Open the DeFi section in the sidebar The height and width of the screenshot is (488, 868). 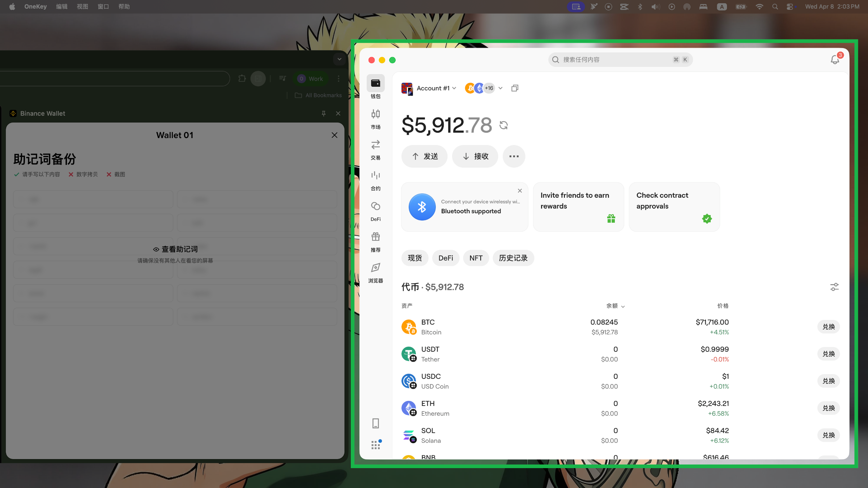(375, 211)
